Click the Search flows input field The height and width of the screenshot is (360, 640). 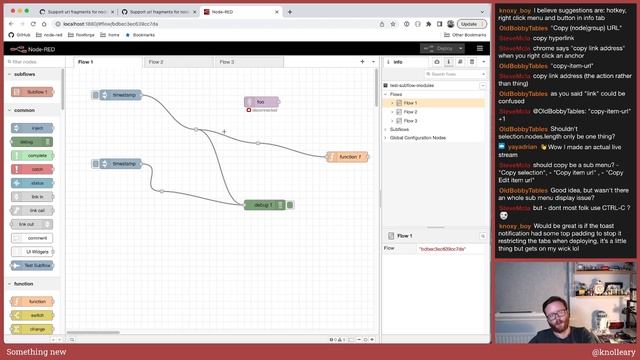[x=452, y=74]
